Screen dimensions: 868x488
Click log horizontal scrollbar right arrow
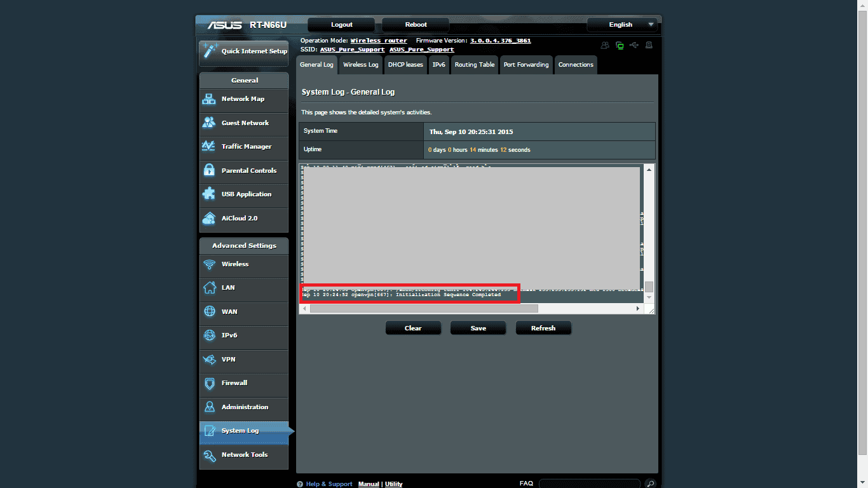(x=638, y=309)
